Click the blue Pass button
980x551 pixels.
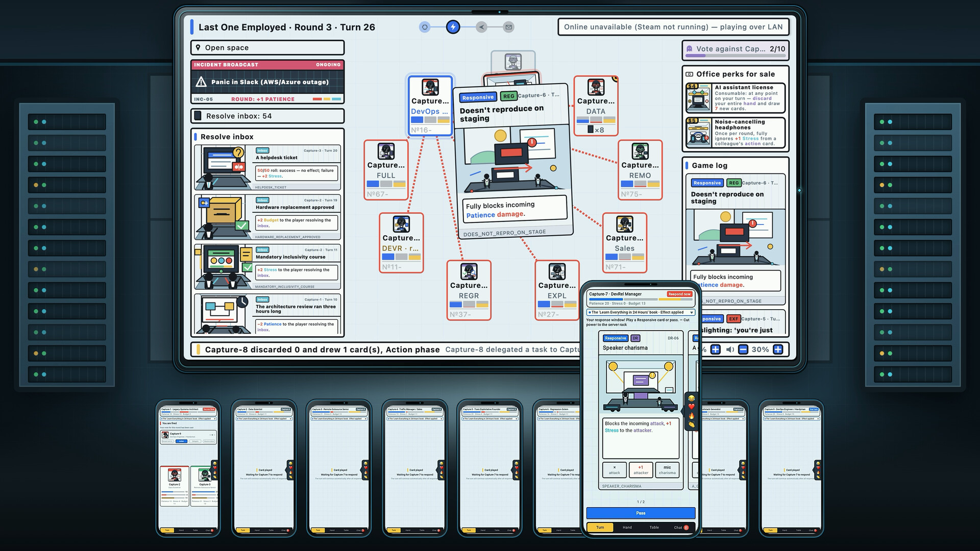pos(641,513)
